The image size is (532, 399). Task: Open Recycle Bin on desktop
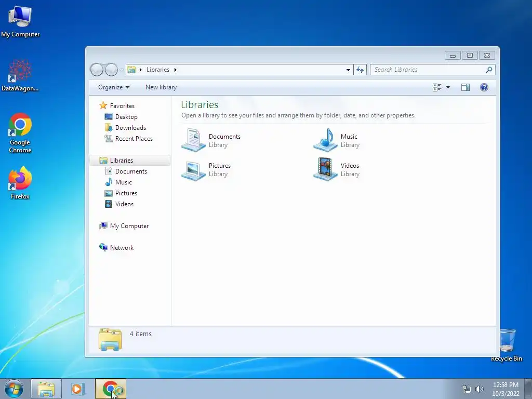(x=507, y=344)
